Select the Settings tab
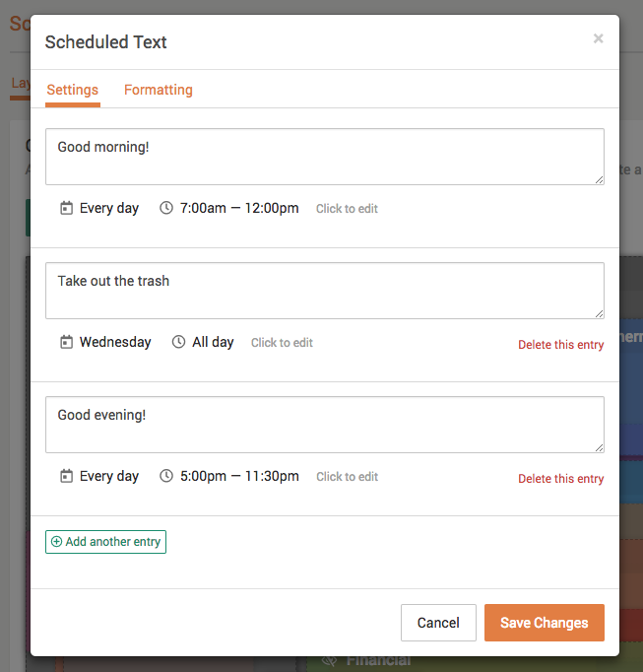The height and width of the screenshot is (672, 643). coord(73,90)
